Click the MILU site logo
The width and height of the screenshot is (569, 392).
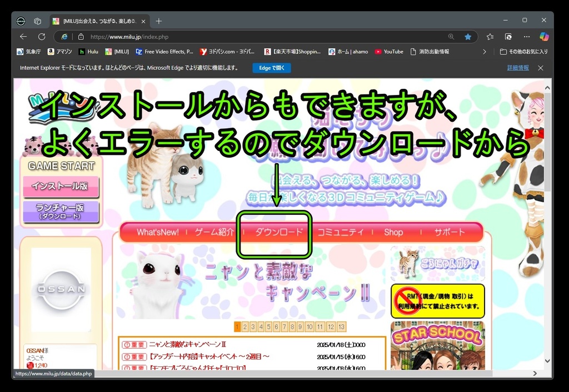pos(61,109)
